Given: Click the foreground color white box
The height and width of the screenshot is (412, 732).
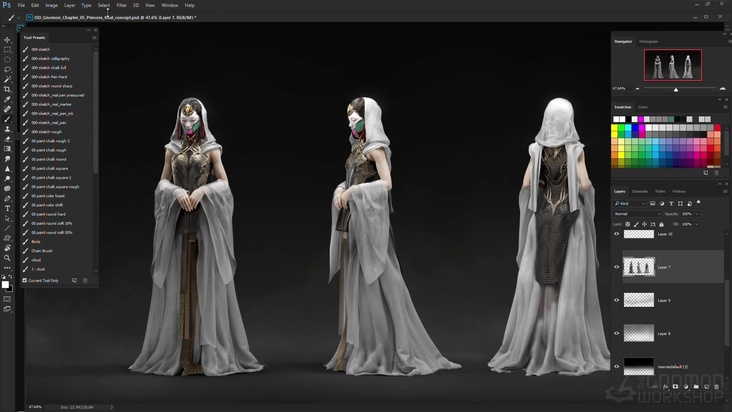Looking at the screenshot, I should point(5,285).
